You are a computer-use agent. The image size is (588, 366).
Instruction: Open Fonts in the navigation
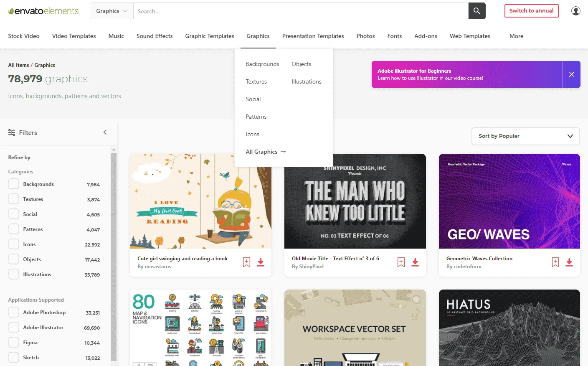[x=395, y=36]
